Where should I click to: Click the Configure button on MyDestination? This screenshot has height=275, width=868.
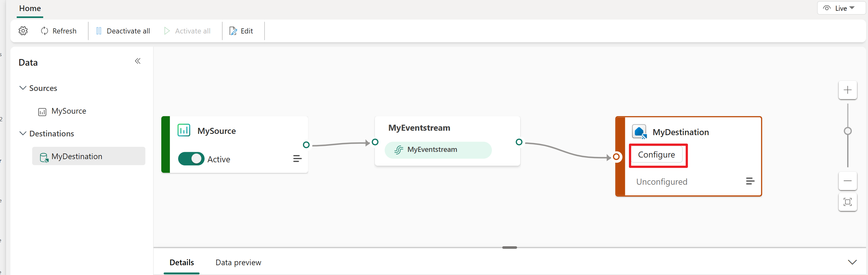[x=656, y=154]
